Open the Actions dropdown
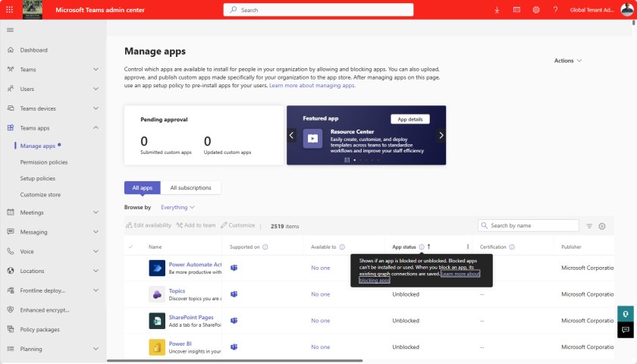 pos(568,61)
